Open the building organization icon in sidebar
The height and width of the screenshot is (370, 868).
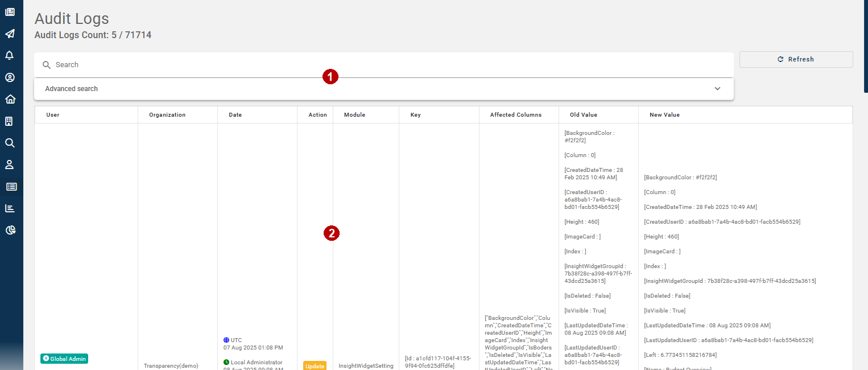pos(10,121)
